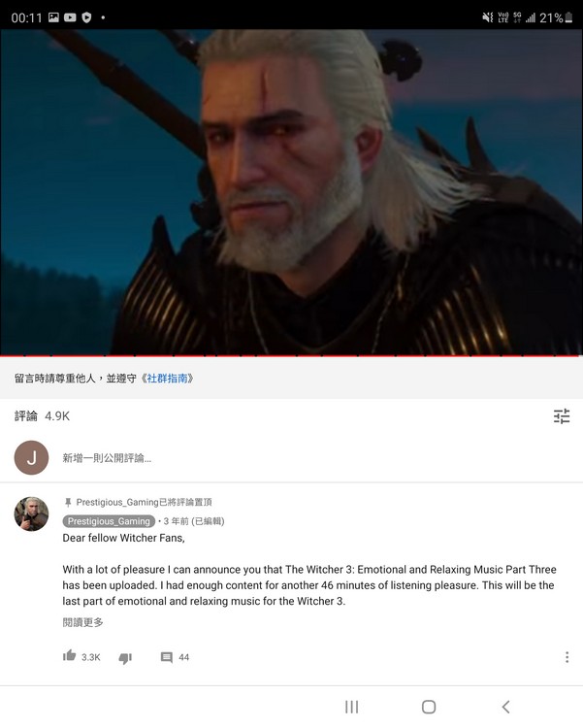Viewport: 583px width, 728px height.
Task: Tap the pin icon beside 已將評論置頂
Action: pos(68,503)
